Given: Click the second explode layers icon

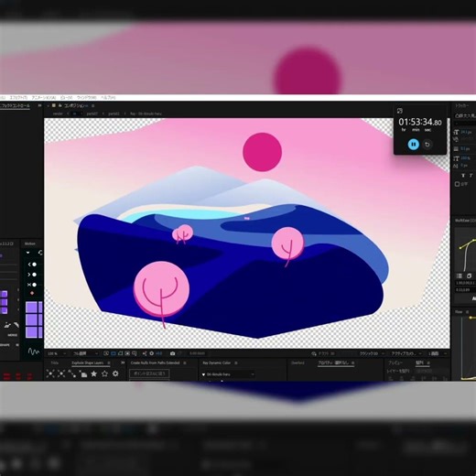Looking at the screenshot, I should point(61,373).
